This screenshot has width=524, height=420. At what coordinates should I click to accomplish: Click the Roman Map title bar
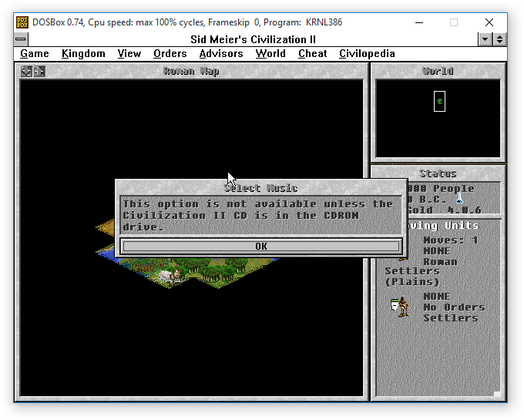pyautogui.click(x=191, y=71)
